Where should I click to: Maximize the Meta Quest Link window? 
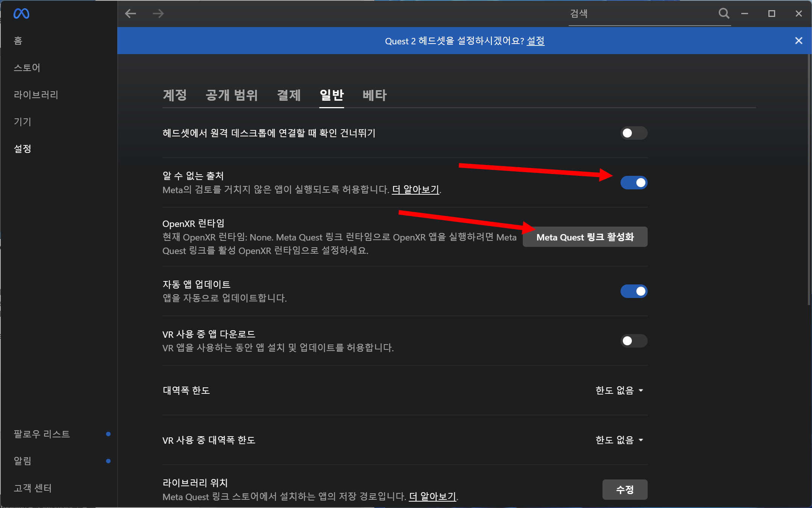pyautogui.click(x=772, y=14)
